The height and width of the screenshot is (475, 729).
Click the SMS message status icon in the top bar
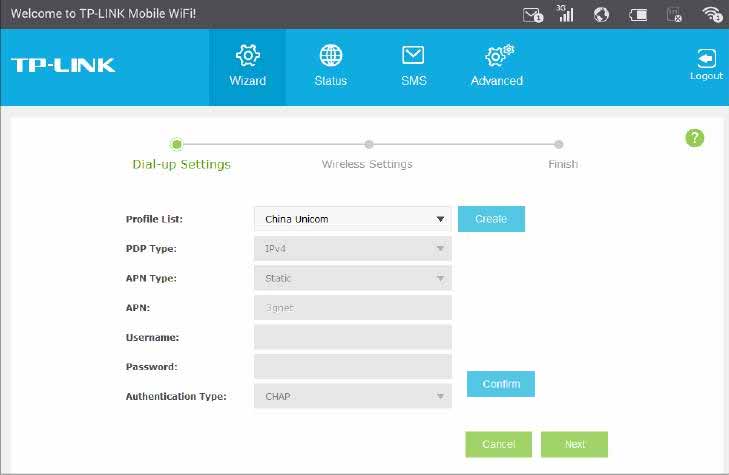tap(532, 15)
